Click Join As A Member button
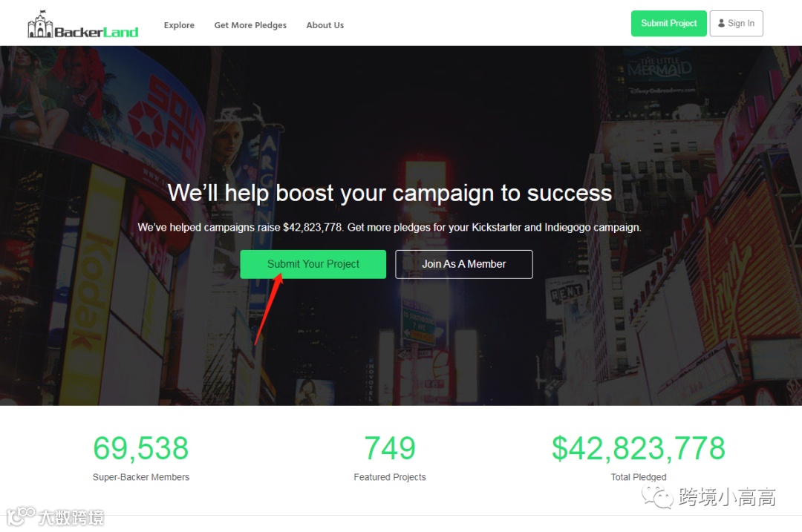Image resolution: width=802 pixels, height=532 pixels. pos(464,264)
